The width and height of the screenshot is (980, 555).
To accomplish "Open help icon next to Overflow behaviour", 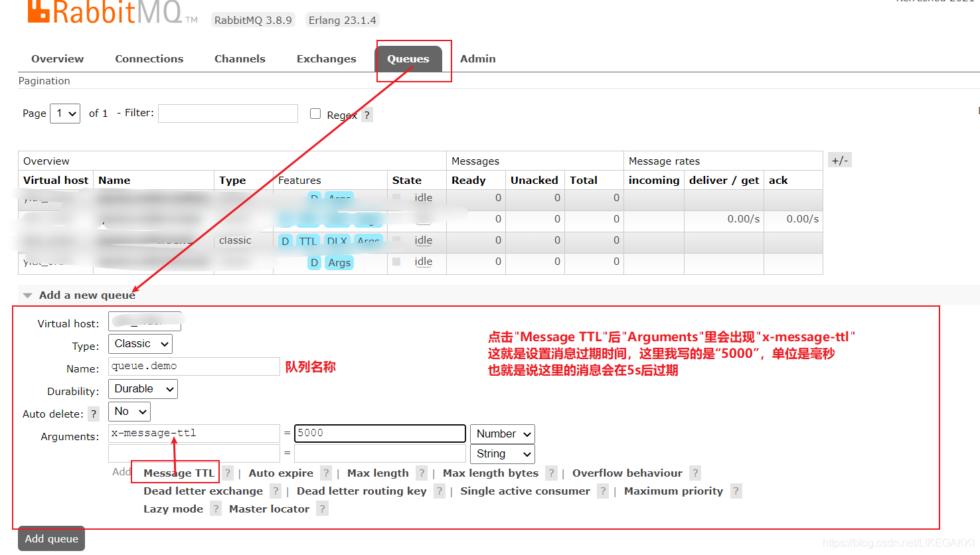I will [x=695, y=473].
